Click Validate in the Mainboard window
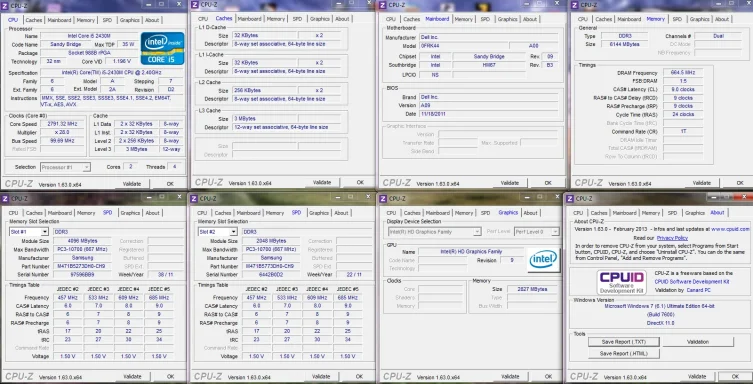The image size is (753, 384). tap(510, 183)
